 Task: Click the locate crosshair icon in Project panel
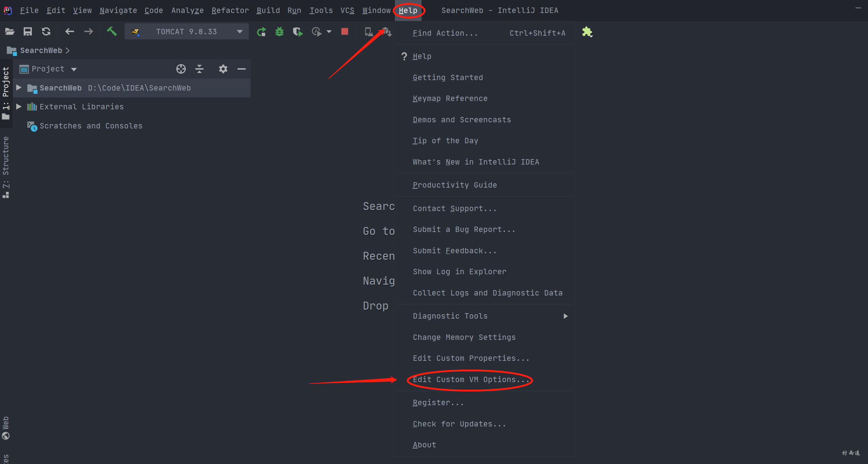(x=181, y=69)
